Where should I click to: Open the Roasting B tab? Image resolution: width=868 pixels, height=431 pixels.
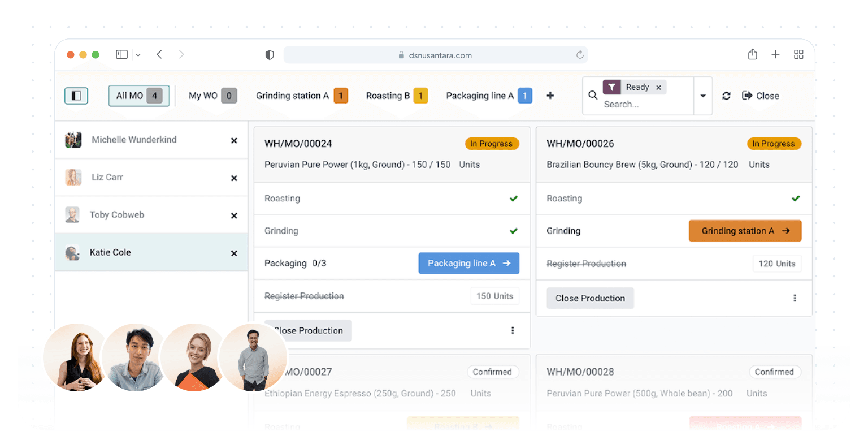(397, 96)
